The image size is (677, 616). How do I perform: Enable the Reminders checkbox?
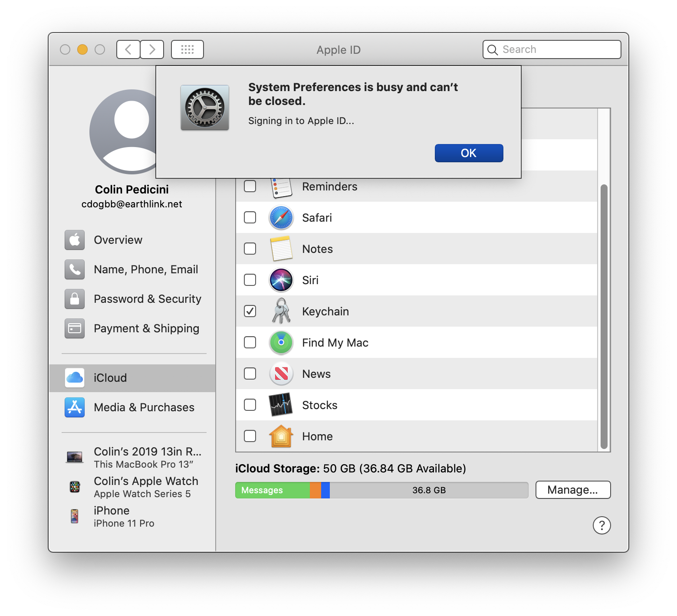pos(250,186)
